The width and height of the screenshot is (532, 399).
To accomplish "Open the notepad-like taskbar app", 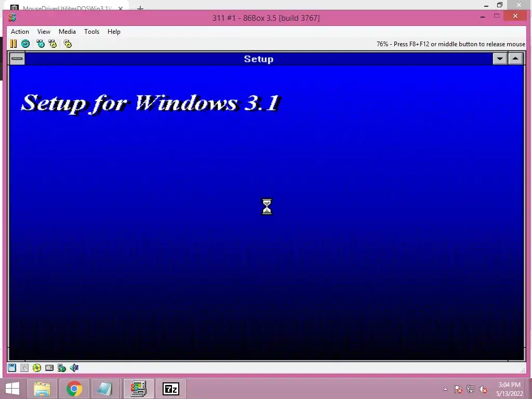I will (x=105, y=389).
